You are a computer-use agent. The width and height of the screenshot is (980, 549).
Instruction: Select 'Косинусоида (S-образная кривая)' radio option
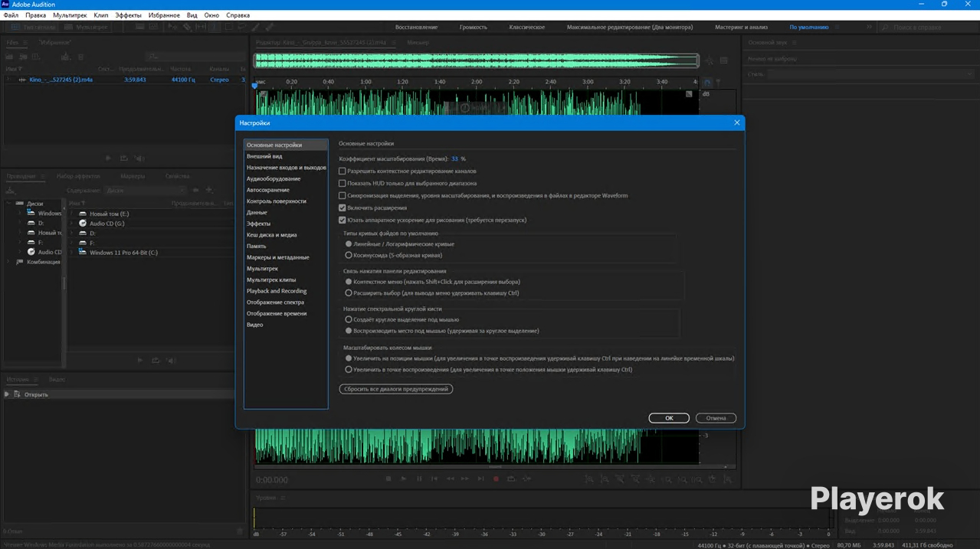[349, 255]
